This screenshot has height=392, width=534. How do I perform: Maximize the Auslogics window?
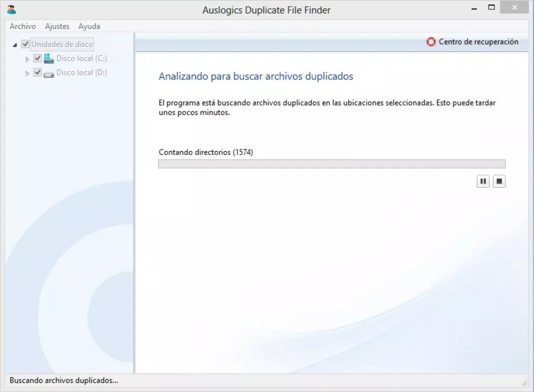point(491,7)
